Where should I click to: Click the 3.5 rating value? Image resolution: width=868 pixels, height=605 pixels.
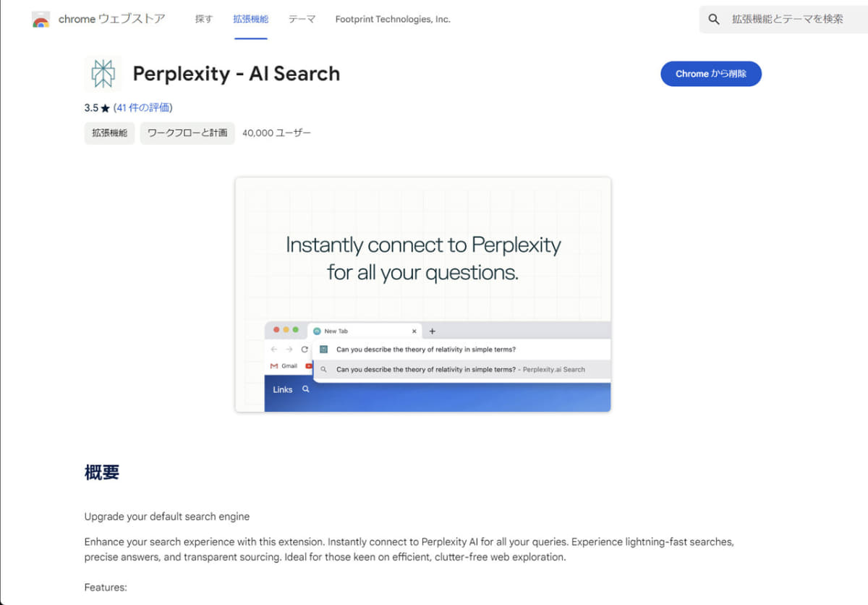tap(90, 107)
